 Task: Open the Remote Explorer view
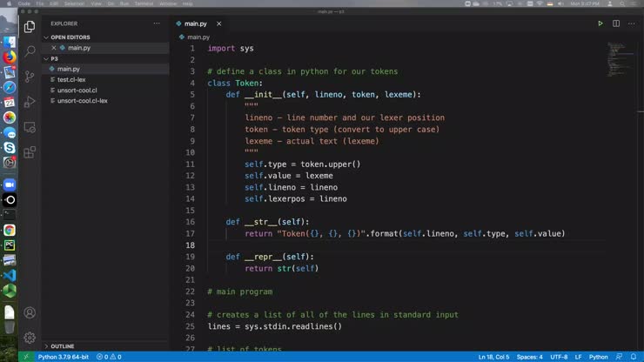30,127
